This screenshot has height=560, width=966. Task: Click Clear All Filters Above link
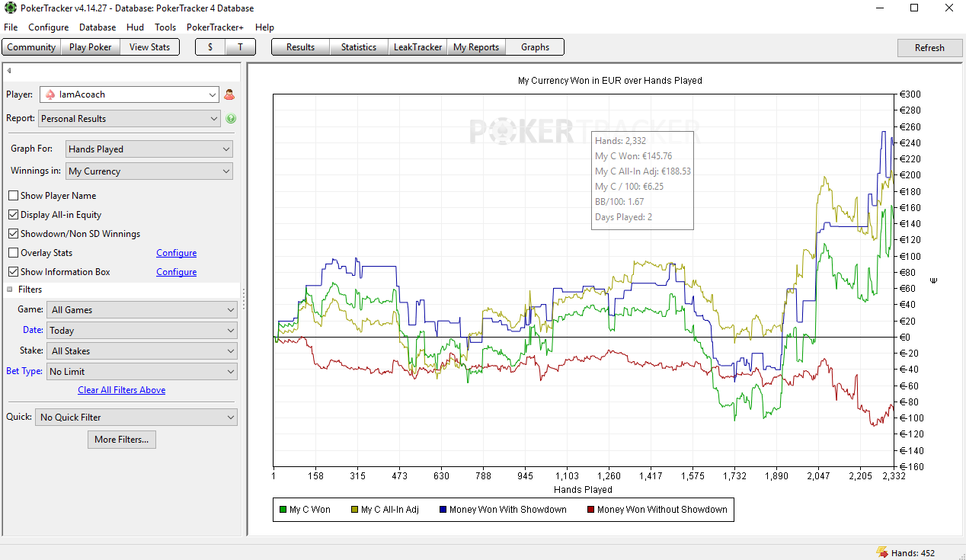122,390
